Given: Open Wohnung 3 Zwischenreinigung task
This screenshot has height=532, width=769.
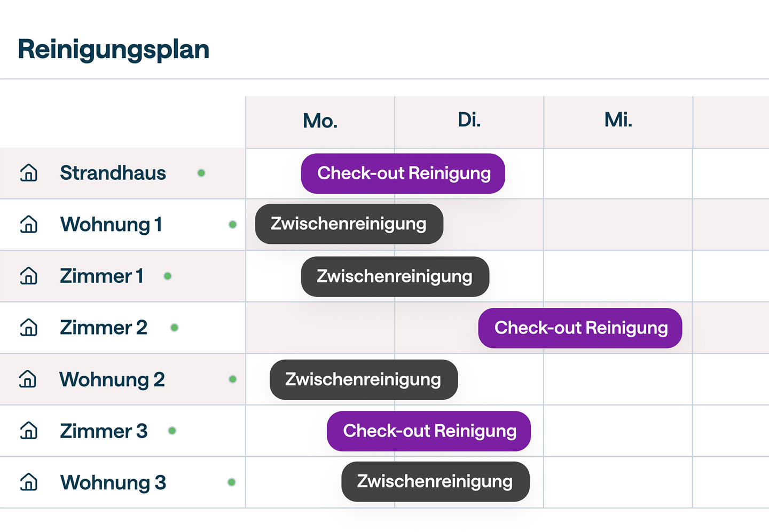Looking at the screenshot, I should tap(435, 481).
